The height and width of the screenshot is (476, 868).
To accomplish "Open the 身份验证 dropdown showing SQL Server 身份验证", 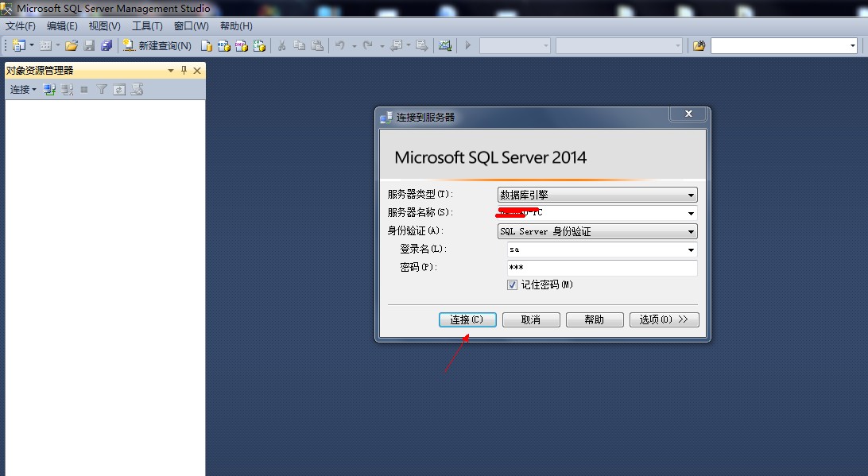I will [597, 231].
